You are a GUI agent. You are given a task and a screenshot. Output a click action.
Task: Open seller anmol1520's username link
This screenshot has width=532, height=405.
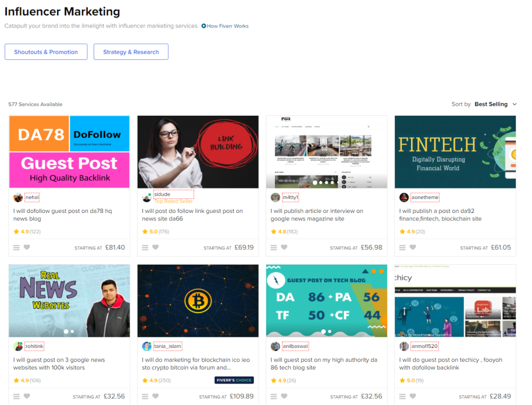tap(424, 346)
